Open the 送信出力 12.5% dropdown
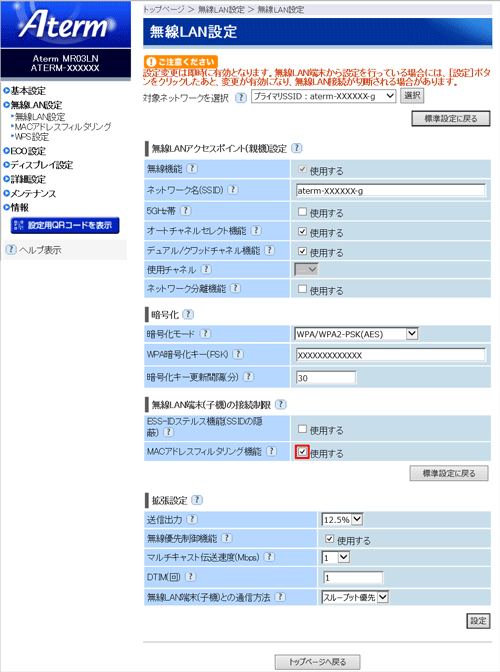Image resolution: width=500 pixels, height=672 pixels. click(x=343, y=519)
